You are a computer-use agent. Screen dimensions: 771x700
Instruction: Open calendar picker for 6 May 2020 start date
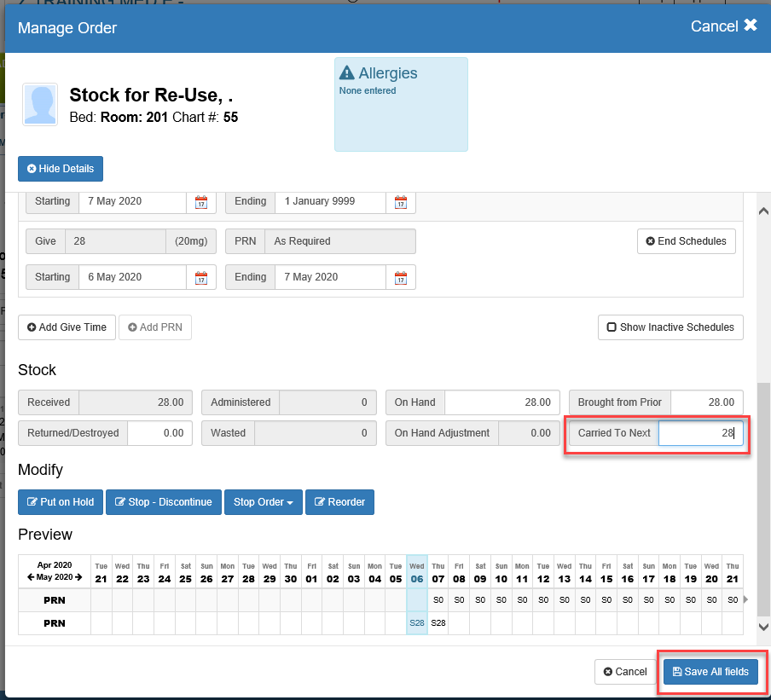tap(201, 277)
